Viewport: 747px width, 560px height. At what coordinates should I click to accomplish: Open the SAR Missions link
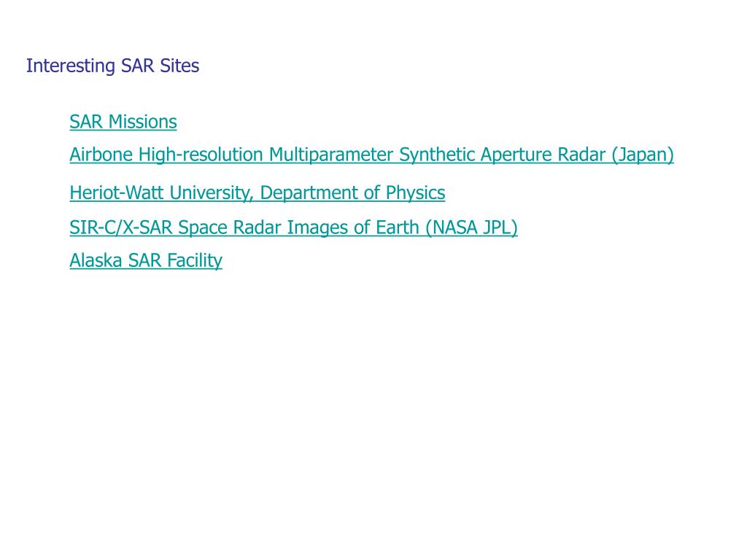tap(123, 122)
